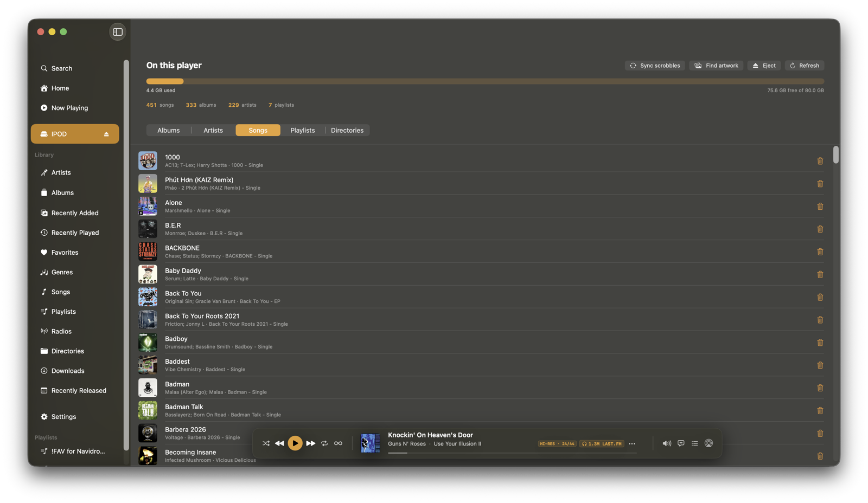Toggle infinite autoplay mode

tap(338, 443)
